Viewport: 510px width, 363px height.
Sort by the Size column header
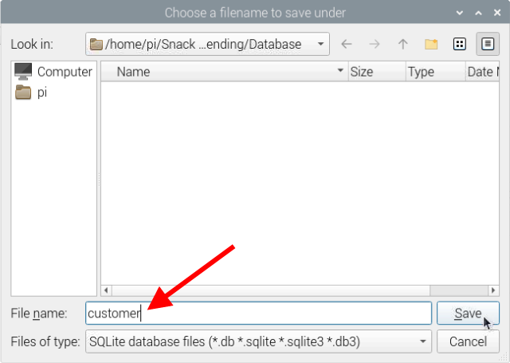pyautogui.click(x=377, y=72)
